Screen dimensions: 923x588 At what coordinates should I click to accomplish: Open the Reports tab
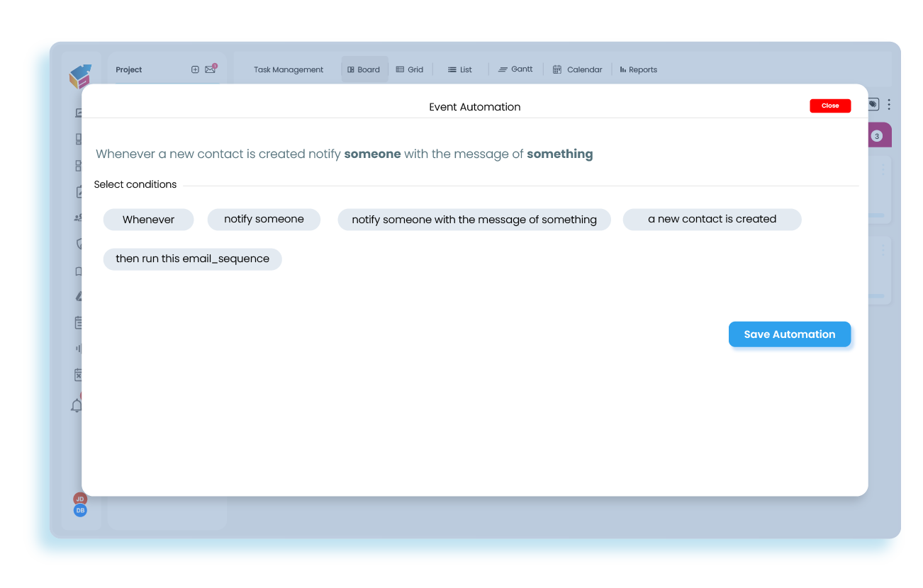(638, 69)
